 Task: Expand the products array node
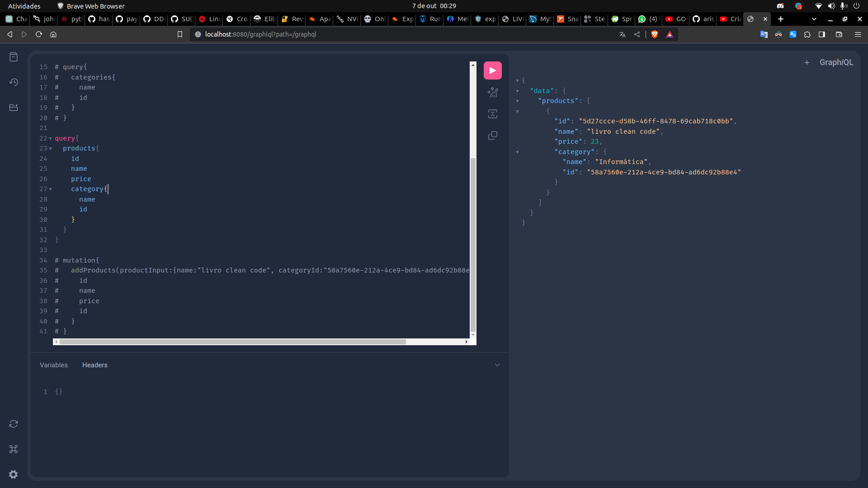tap(517, 100)
